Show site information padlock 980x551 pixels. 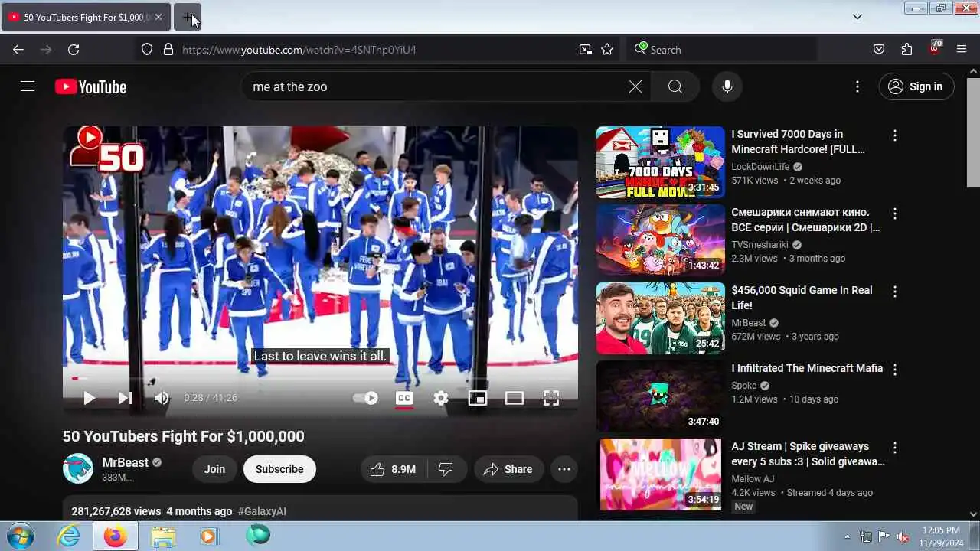(168, 50)
